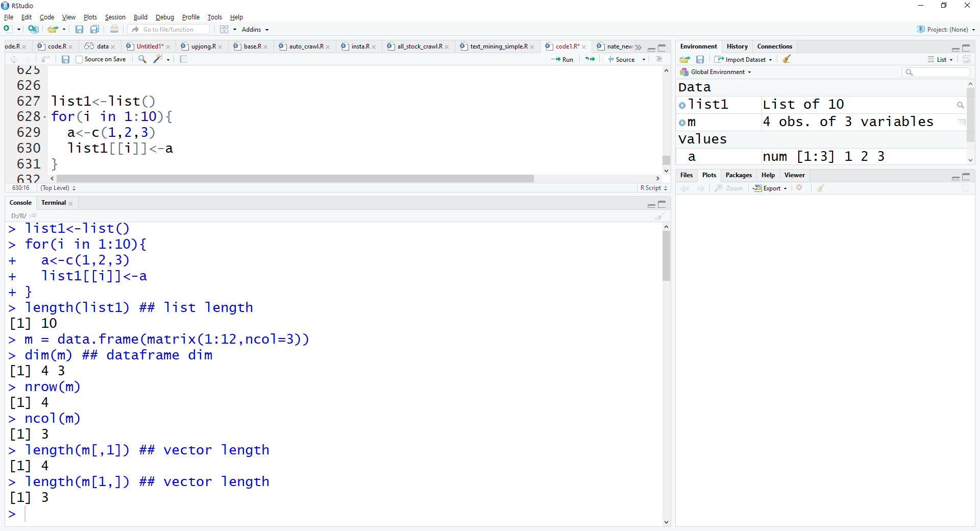Minimize the Environment pane
The image size is (980, 531).
pyautogui.click(x=956, y=49)
